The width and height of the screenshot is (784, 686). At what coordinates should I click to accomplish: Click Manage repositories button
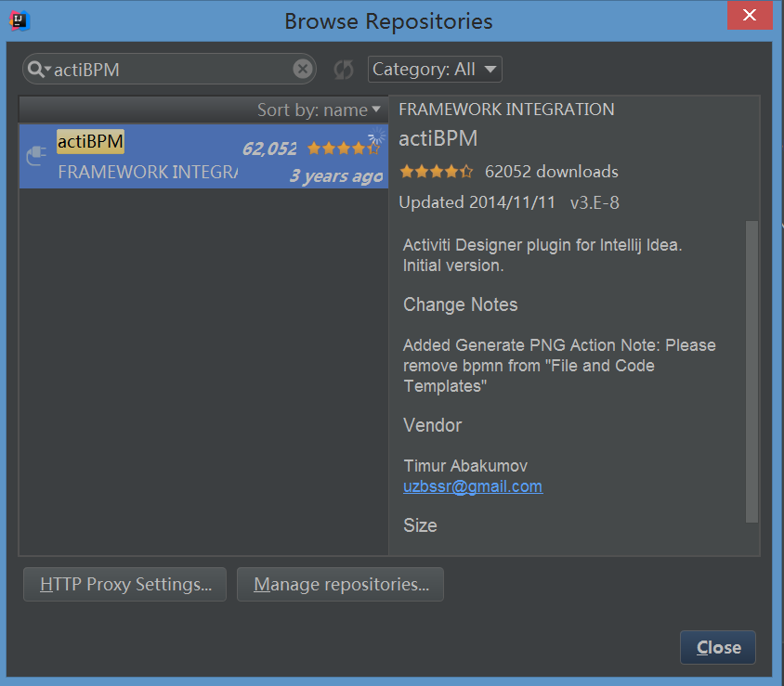(340, 584)
